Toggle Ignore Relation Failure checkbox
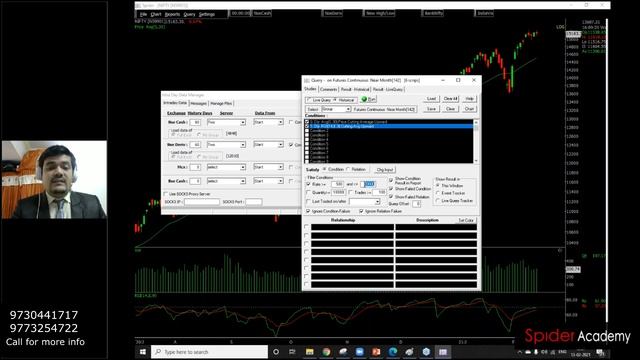The image size is (640, 360). [361, 211]
